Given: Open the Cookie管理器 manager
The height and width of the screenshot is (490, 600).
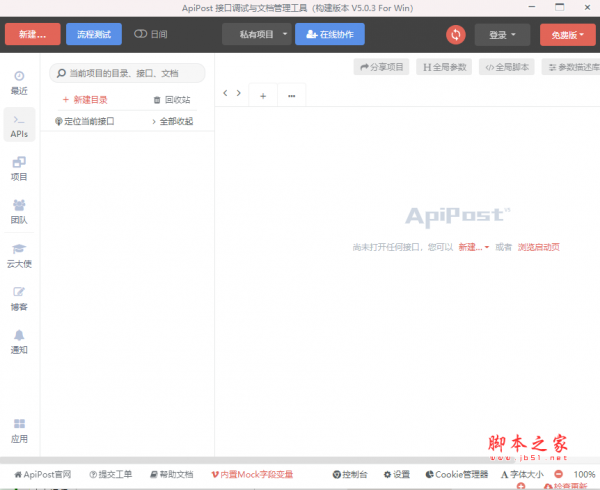Looking at the screenshot, I should (457, 474).
